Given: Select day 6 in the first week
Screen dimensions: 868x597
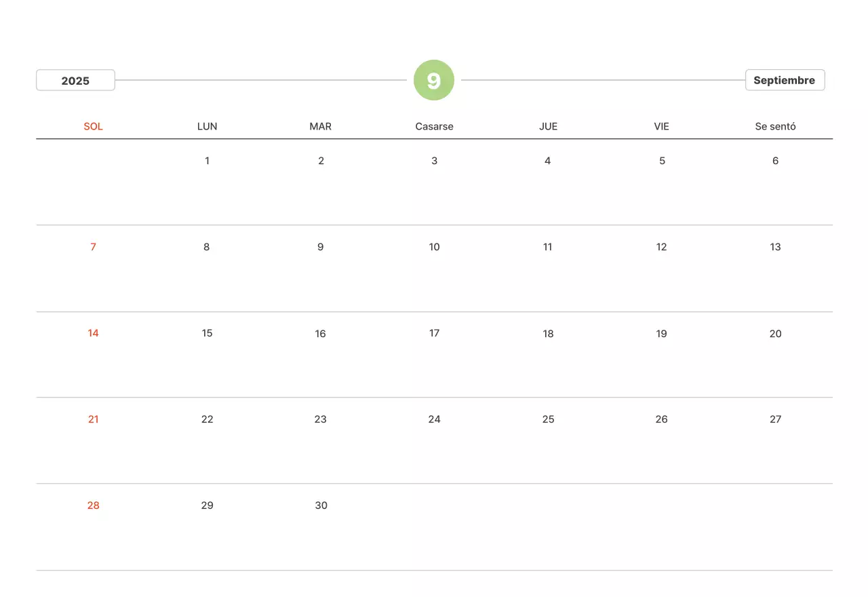Looking at the screenshot, I should 775,161.
